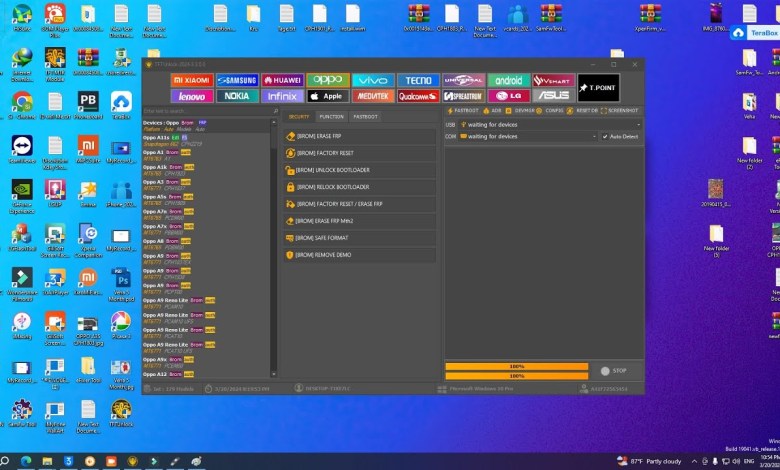Select the Universal brand logo

(x=464, y=80)
